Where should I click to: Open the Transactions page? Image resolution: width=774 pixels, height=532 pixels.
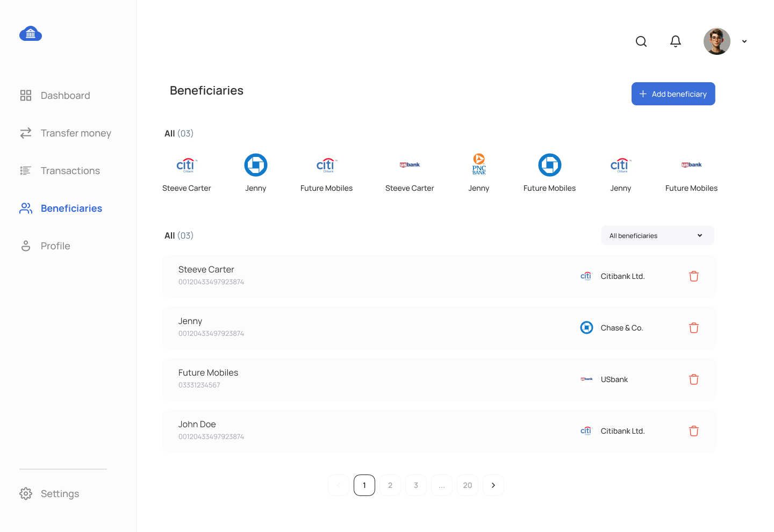pyautogui.click(x=60, y=171)
